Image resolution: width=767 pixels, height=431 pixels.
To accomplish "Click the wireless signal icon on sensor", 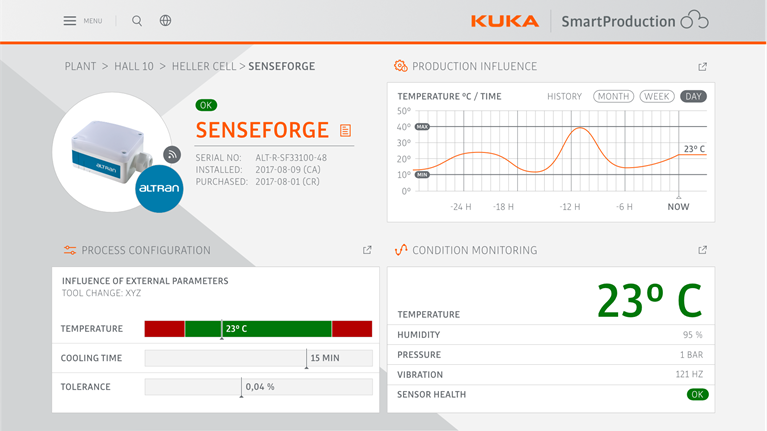I will (173, 154).
